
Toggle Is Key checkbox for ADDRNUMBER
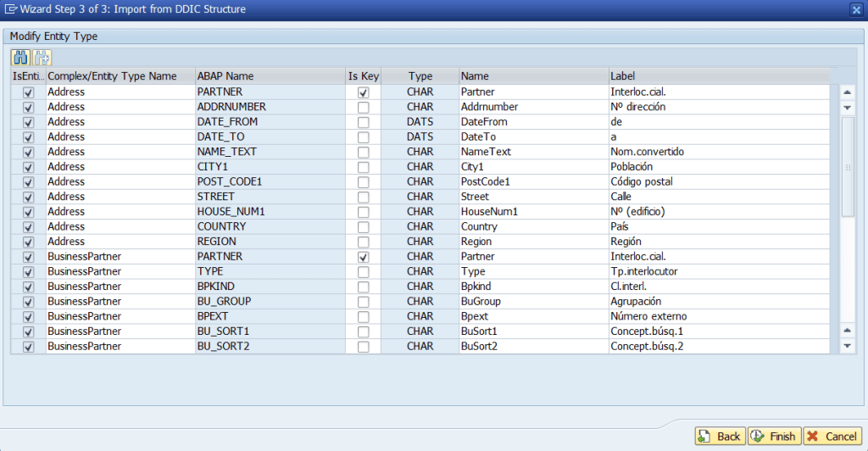coord(363,108)
